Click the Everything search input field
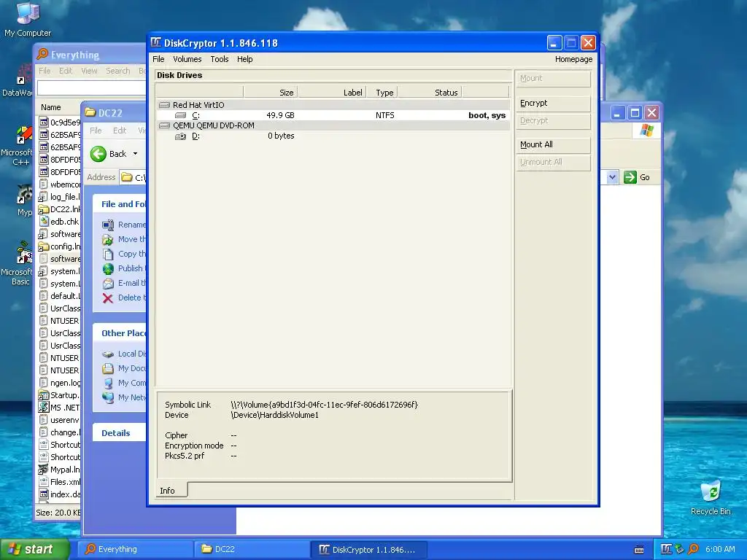The height and width of the screenshot is (560, 747). pos(92,87)
